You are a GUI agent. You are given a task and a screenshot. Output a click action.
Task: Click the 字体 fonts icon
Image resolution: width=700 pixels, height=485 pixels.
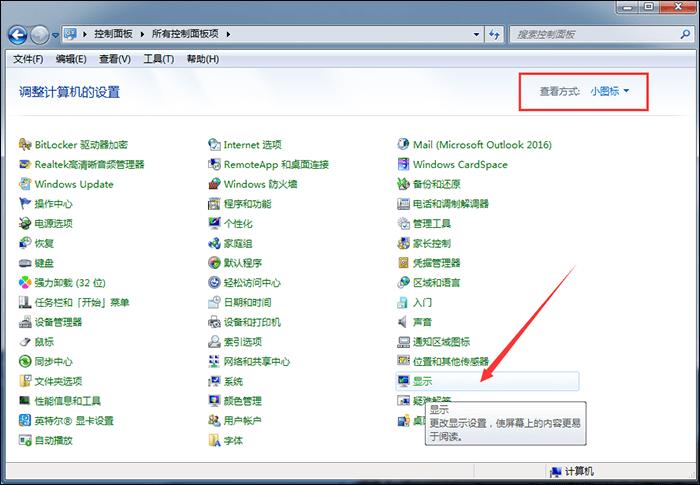point(214,440)
